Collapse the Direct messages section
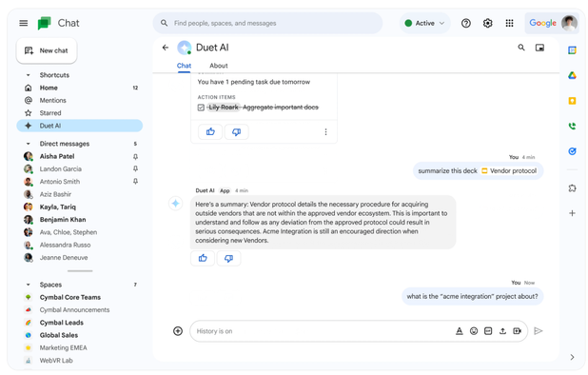Viewport: 588px width, 375px height. pyautogui.click(x=28, y=144)
